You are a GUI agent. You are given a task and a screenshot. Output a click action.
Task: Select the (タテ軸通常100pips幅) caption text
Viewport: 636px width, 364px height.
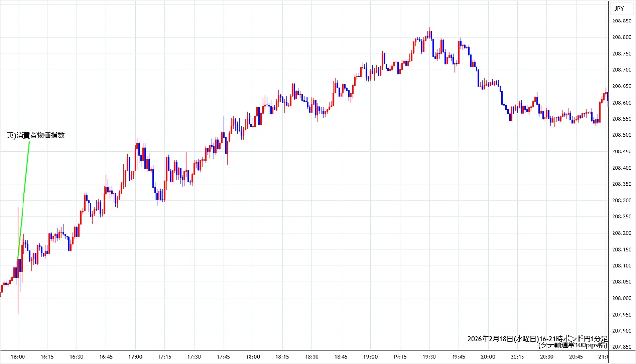point(572,345)
